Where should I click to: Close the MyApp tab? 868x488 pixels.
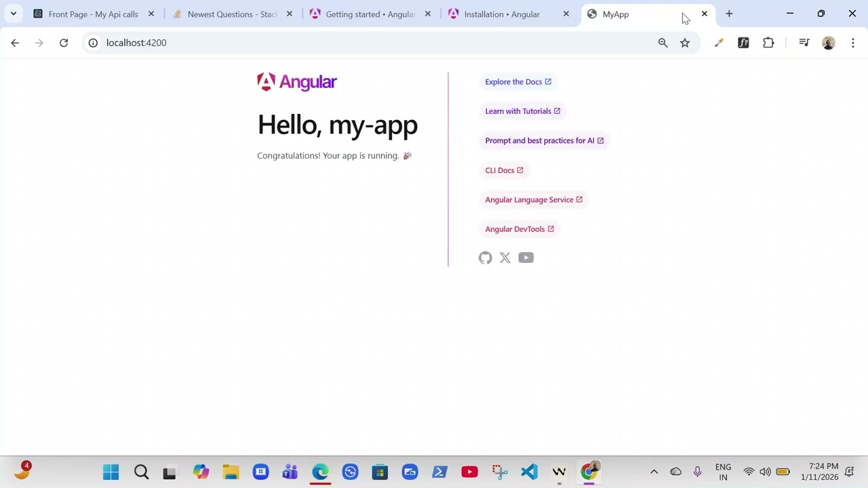(x=705, y=14)
